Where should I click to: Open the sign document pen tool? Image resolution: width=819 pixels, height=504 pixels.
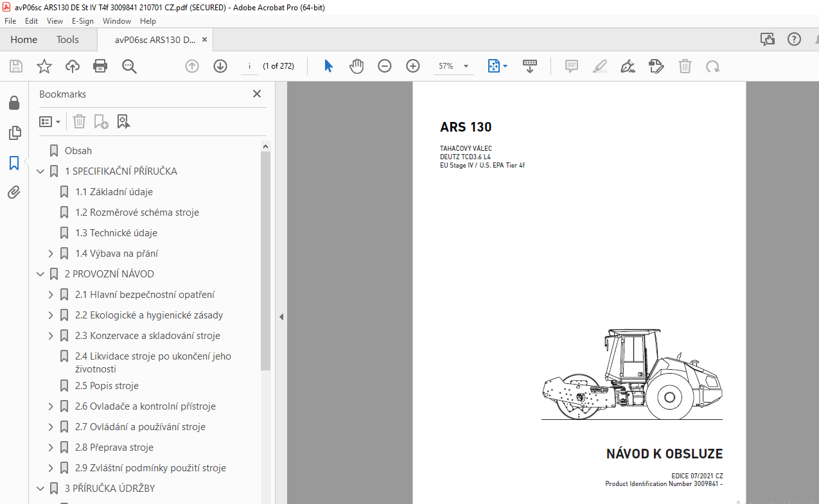(628, 66)
